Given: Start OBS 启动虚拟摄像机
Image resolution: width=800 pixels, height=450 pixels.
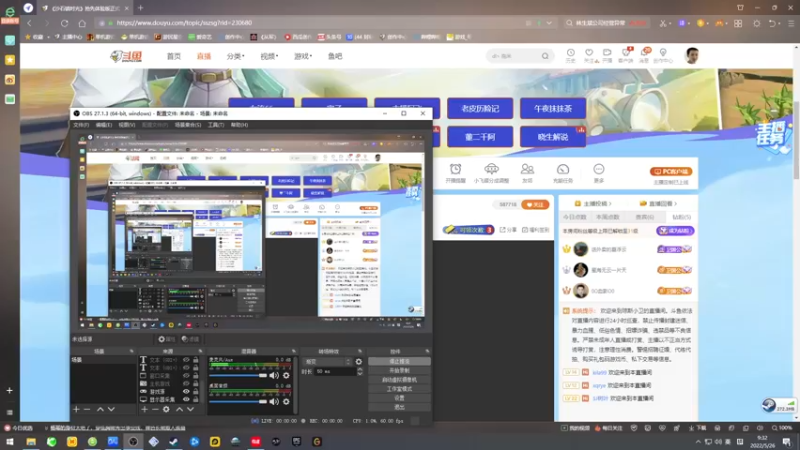Looking at the screenshot, I should pos(399,380).
